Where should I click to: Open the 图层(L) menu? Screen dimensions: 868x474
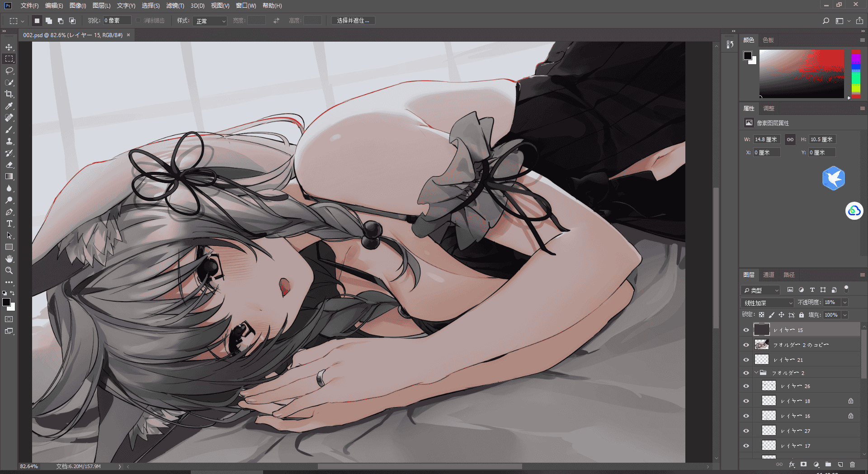(101, 5)
